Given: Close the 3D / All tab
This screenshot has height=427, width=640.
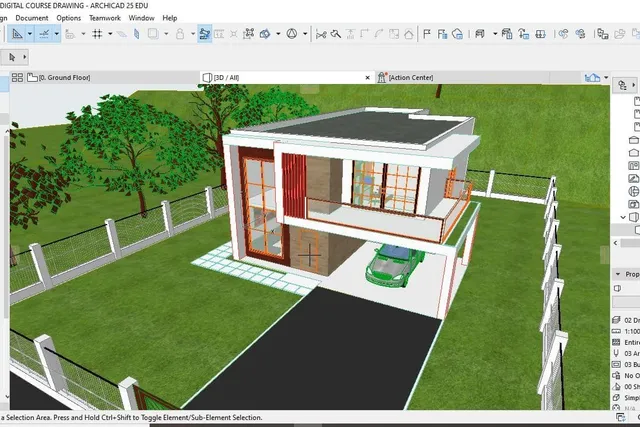Looking at the screenshot, I should [x=367, y=78].
